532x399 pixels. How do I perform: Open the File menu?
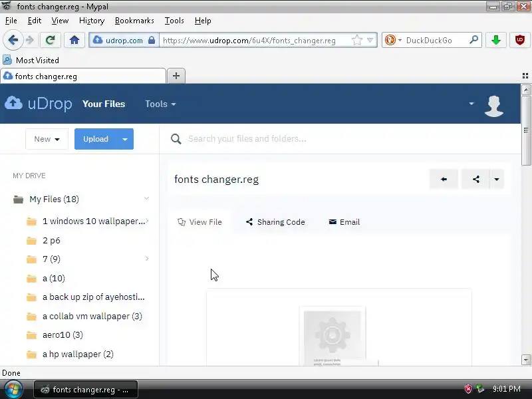pyautogui.click(x=11, y=21)
